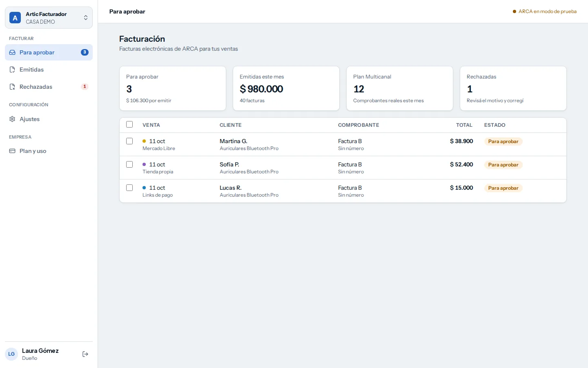Select the checkbox for Sofía P. row
The height and width of the screenshot is (368, 588).
[129, 164]
